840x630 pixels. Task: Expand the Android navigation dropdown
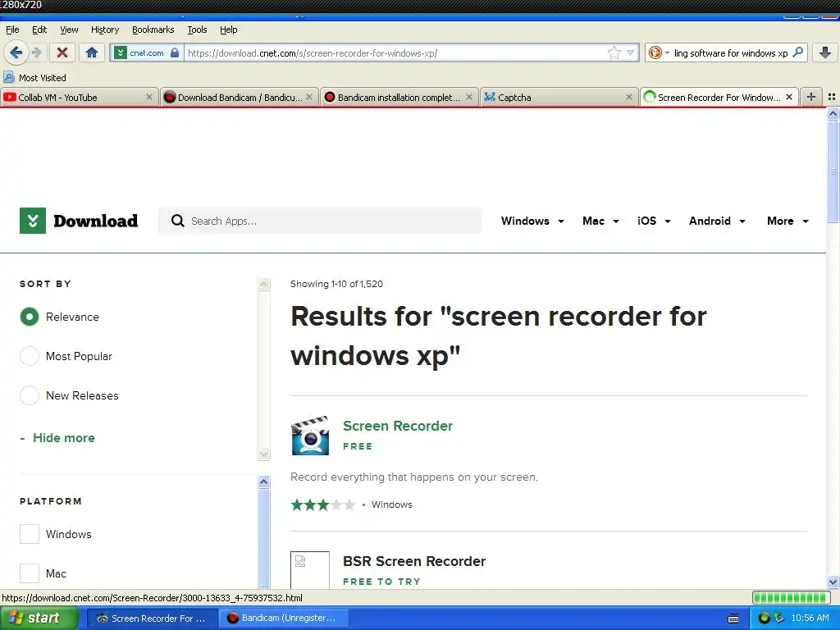717,221
